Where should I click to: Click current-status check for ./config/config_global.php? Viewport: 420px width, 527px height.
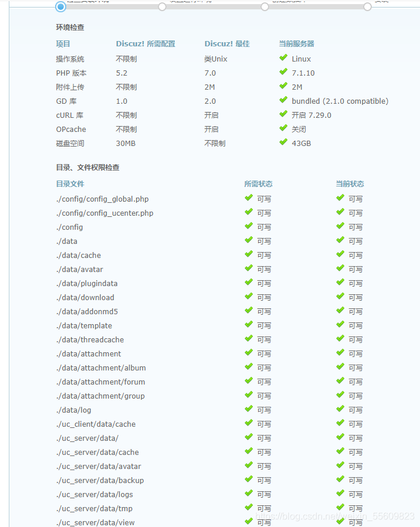click(x=340, y=198)
